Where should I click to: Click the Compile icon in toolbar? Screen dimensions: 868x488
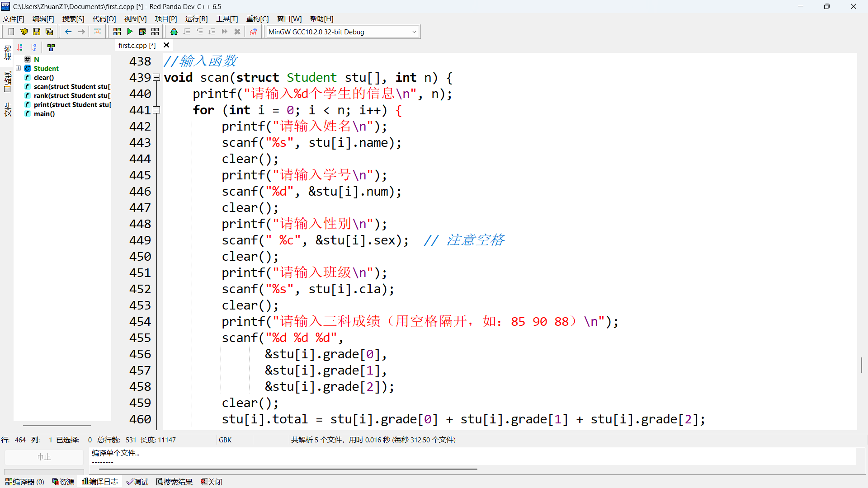117,32
